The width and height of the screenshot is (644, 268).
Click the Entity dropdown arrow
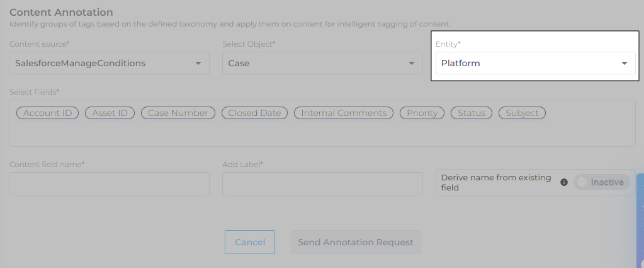coord(624,63)
